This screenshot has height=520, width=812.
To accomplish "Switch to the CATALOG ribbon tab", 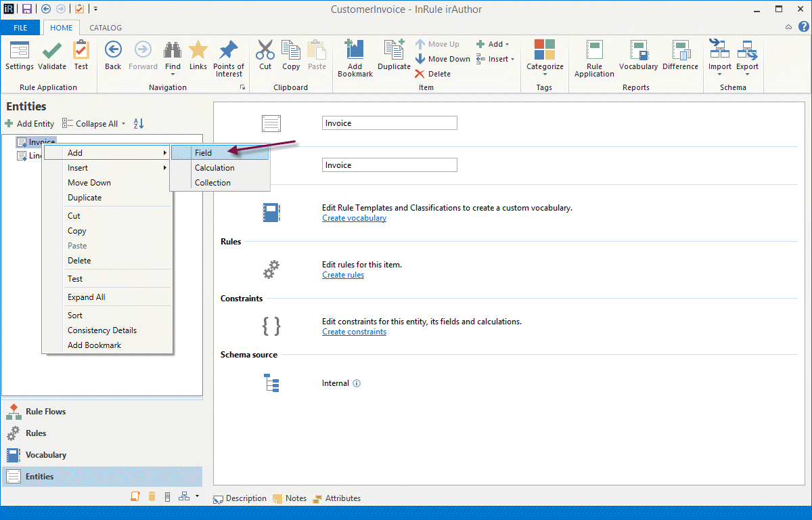I will click(106, 28).
